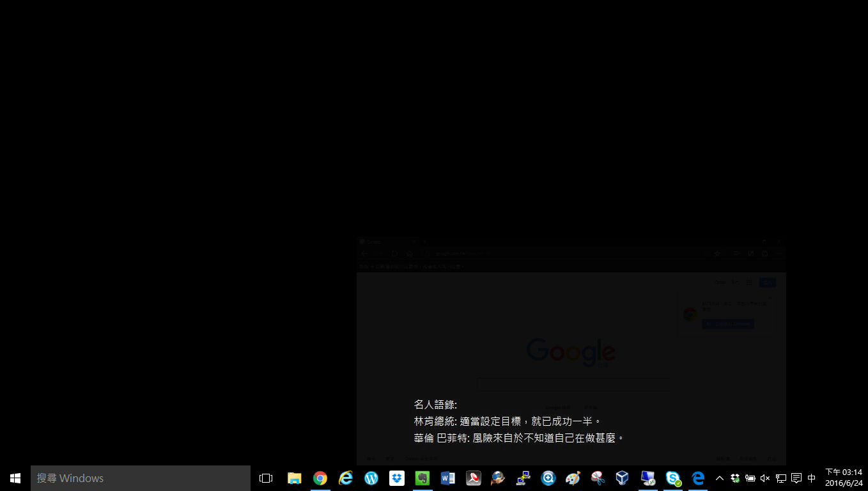Click the Dropbox system tray icon
This screenshot has width=868, height=491.
(735, 478)
